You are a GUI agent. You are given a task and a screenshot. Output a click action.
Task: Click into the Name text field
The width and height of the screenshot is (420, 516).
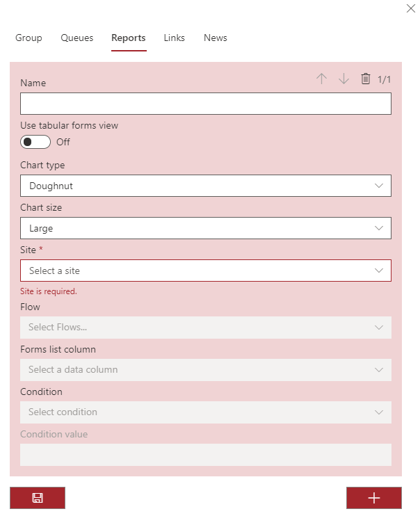tap(206, 104)
